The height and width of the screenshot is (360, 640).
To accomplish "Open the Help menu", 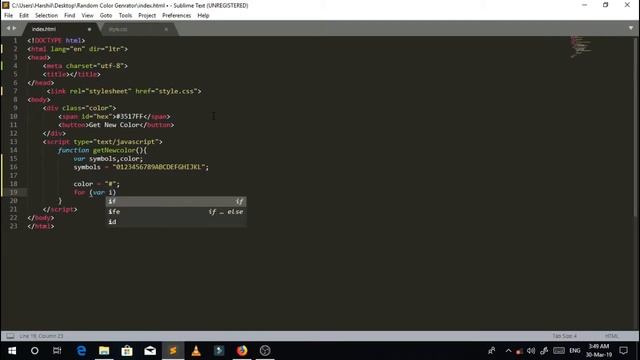I will click(203, 16).
